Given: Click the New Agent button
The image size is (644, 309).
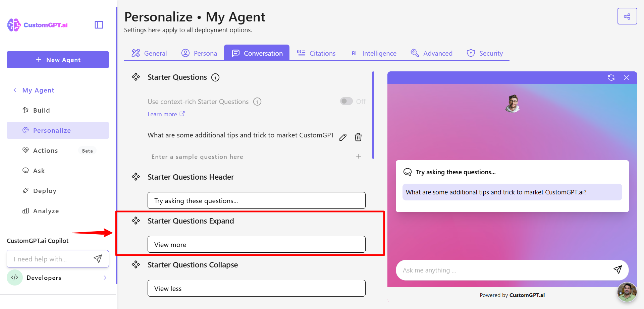Looking at the screenshot, I should pos(58,60).
